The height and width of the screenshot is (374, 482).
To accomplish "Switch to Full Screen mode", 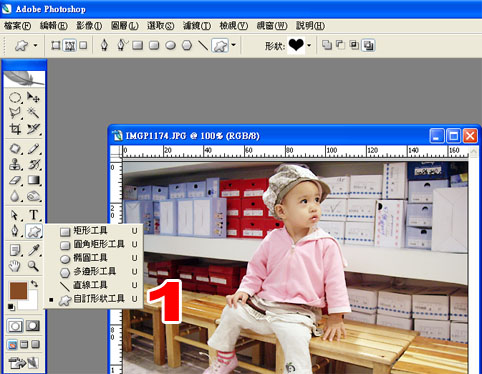I will [35, 344].
